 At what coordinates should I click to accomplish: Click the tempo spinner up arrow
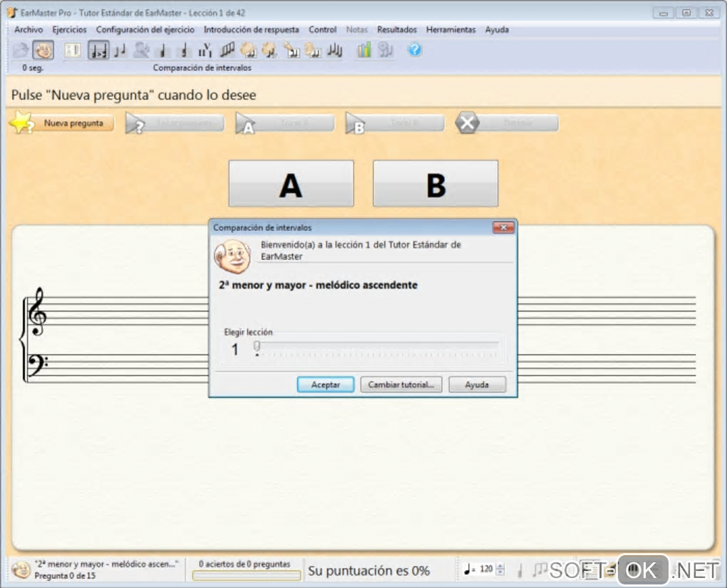(500, 566)
